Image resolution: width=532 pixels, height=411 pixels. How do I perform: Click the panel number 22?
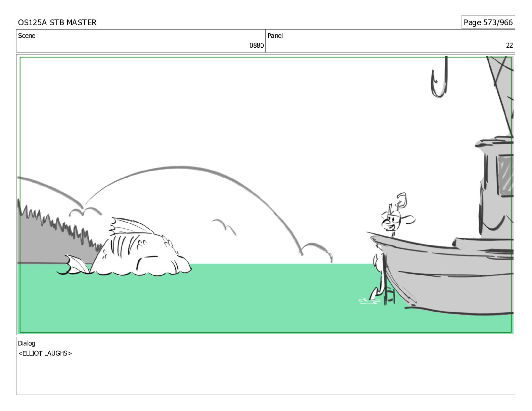(509, 46)
